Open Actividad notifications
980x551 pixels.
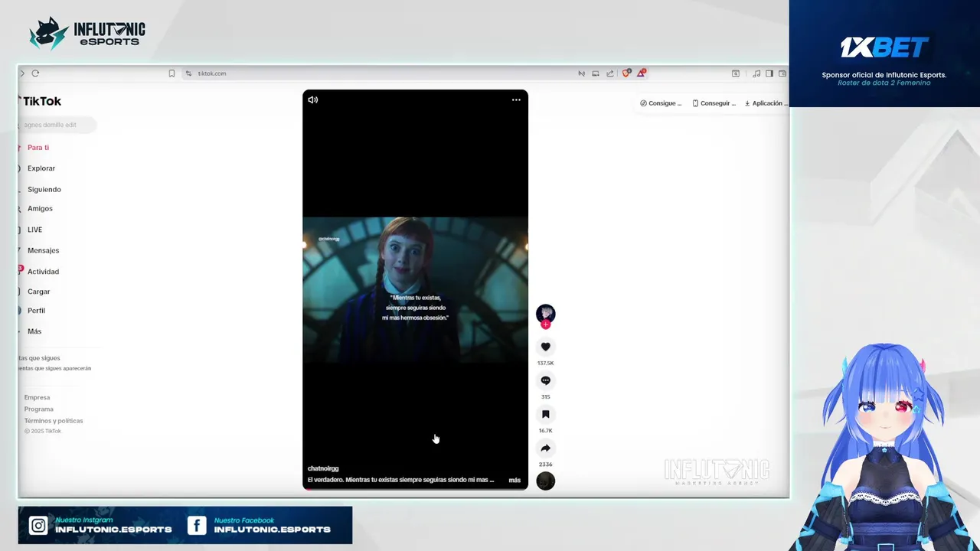click(43, 272)
